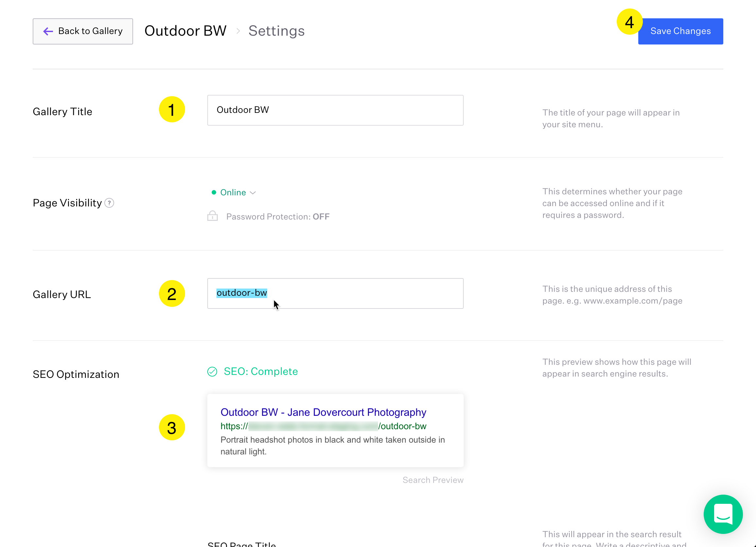Click the green Online status dot
This screenshot has width=756, height=547.
[214, 192]
